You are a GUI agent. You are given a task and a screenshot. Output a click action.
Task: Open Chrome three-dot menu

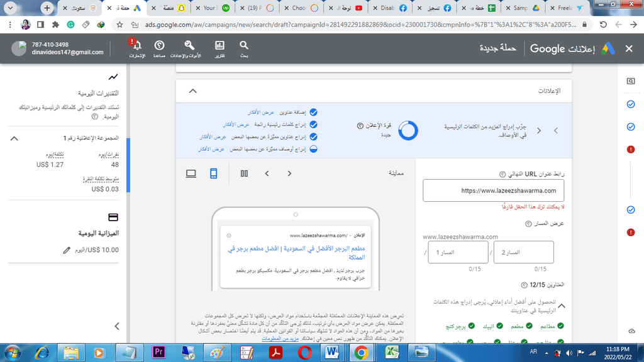click(x=10, y=25)
